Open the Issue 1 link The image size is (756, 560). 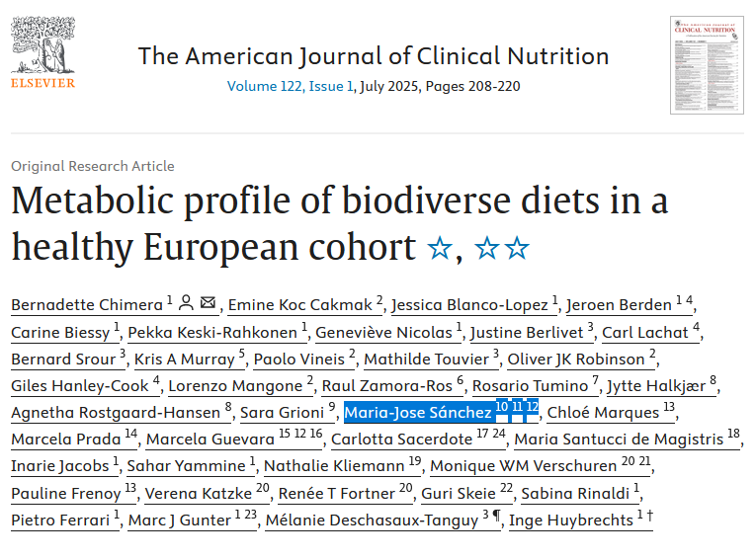click(330, 86)
